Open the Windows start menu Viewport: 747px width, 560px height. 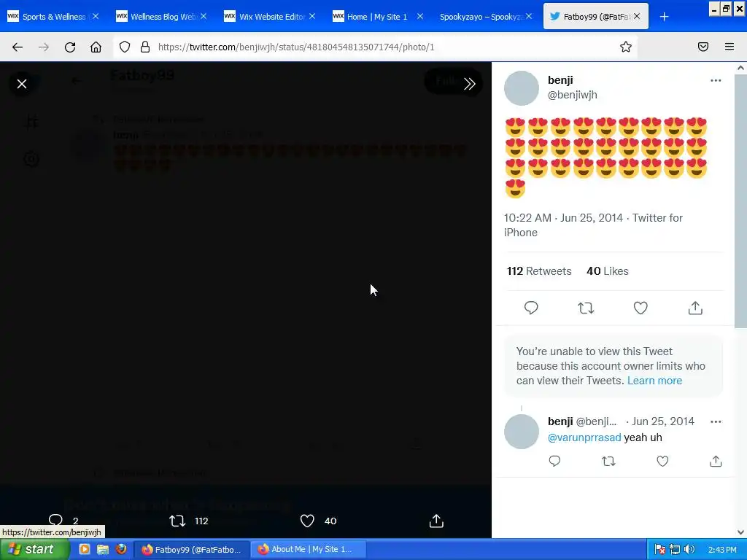34,550
